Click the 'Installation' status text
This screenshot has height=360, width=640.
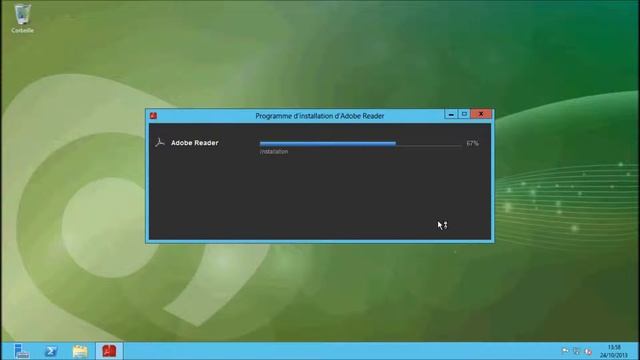[274, 152]
